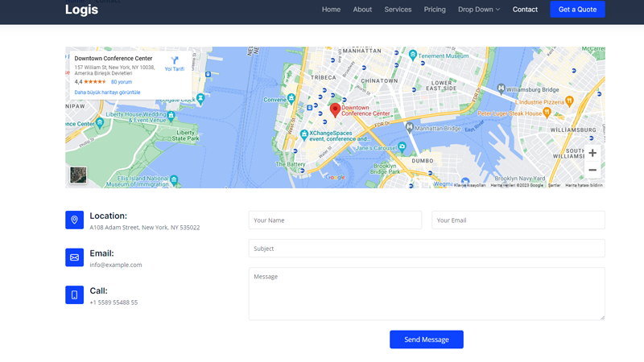
Task: Navigate to Pricing
Action: coord(435,10)
